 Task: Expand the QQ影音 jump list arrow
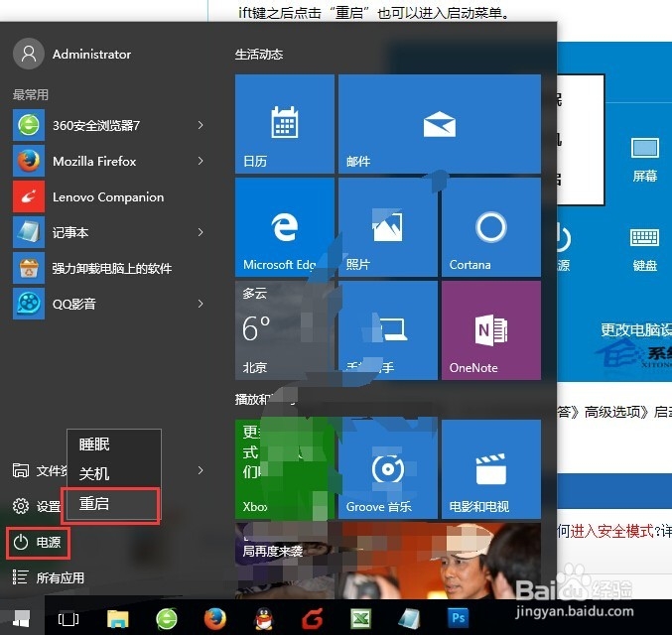(x=201, y=304)
